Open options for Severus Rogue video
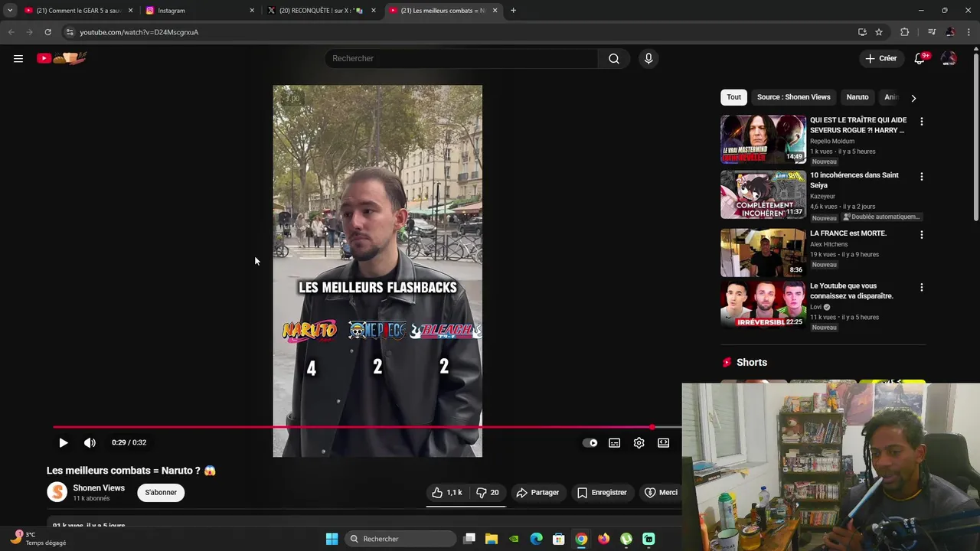The image size is (980, 551). [921, 121]
